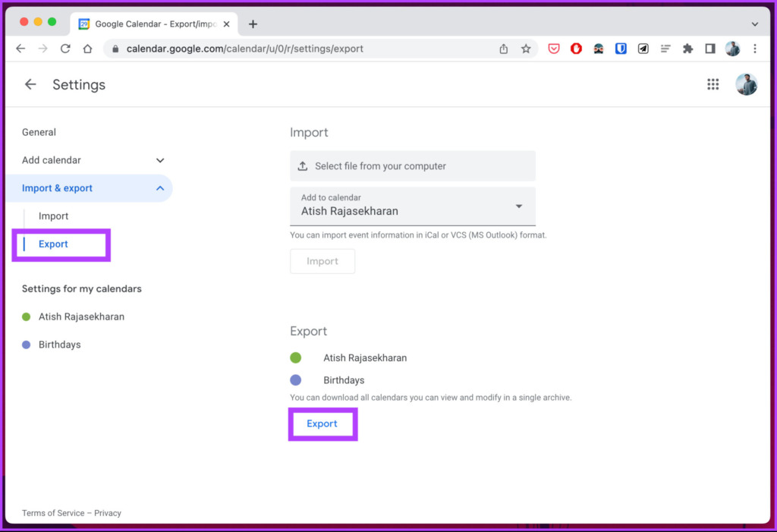Share this page from the address bar
The width and height of the screenshot is (777, 532).
[x=504, y=49]
